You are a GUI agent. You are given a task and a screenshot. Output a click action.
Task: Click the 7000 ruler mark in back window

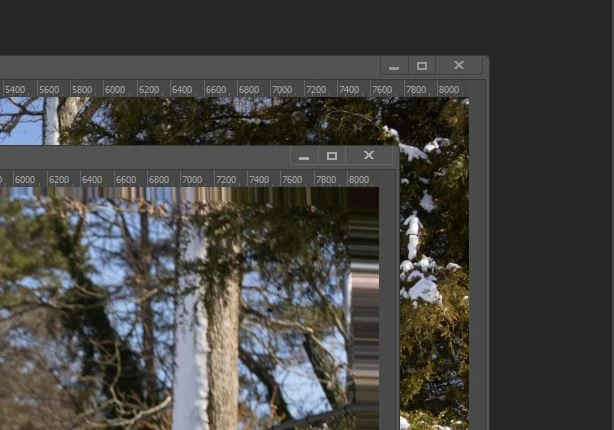click(282, 90)
